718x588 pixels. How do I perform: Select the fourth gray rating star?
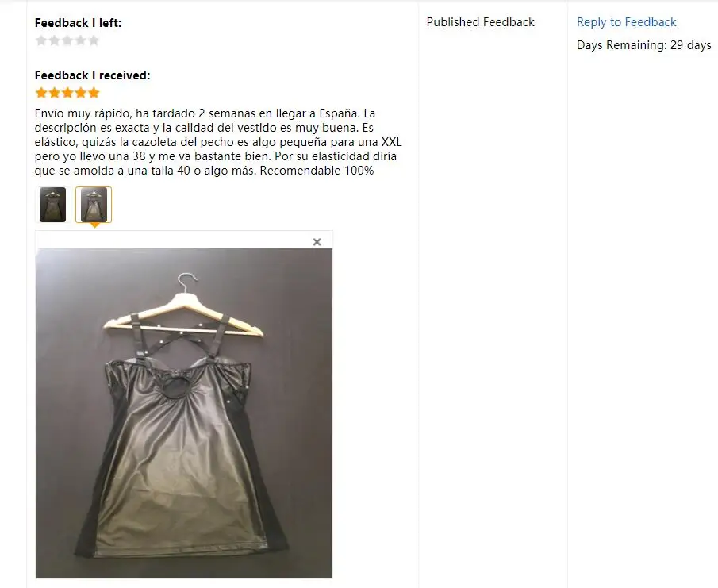click(x=81, y=40)
